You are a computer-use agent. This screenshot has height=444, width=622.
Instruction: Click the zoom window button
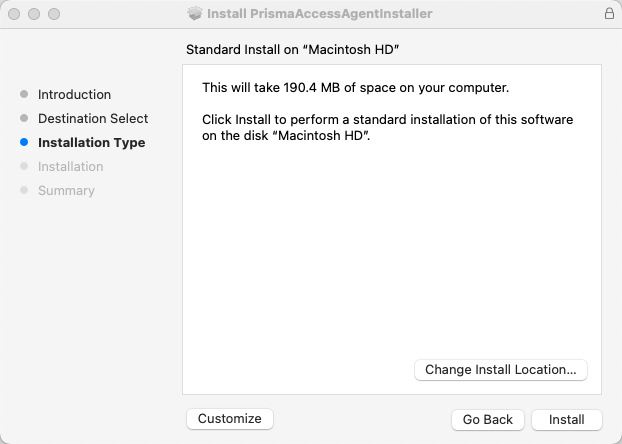(x=54, y=14)
